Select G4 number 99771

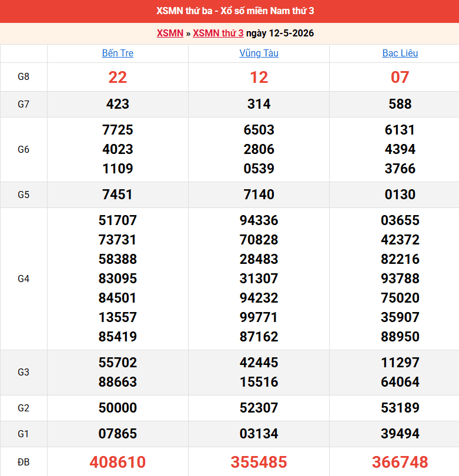tap(259, 317)
